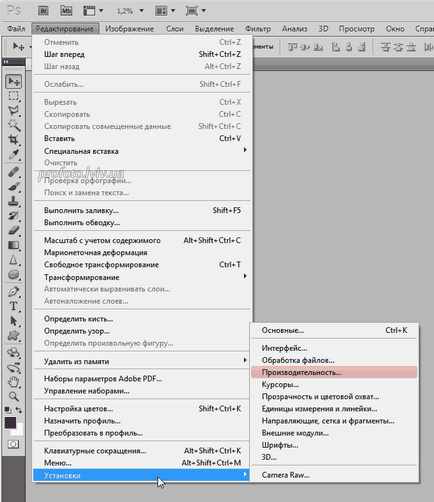Select the Eraser tool
The height and width of the screenshot is (502, 434).
click(x=14, y=230)
